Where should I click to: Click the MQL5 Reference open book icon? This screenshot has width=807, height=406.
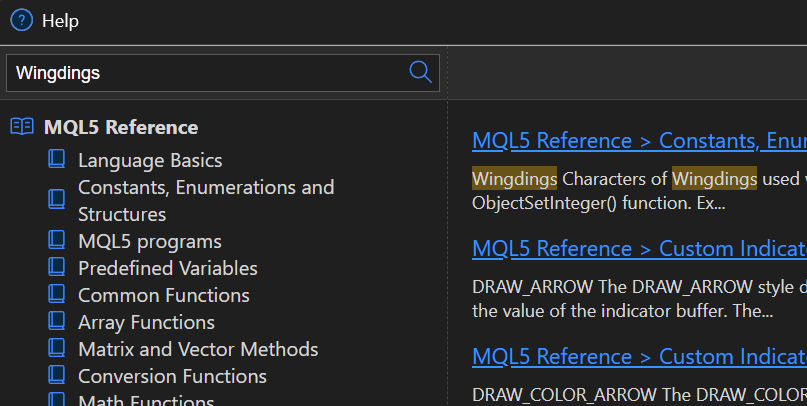(x=22, y=127)
